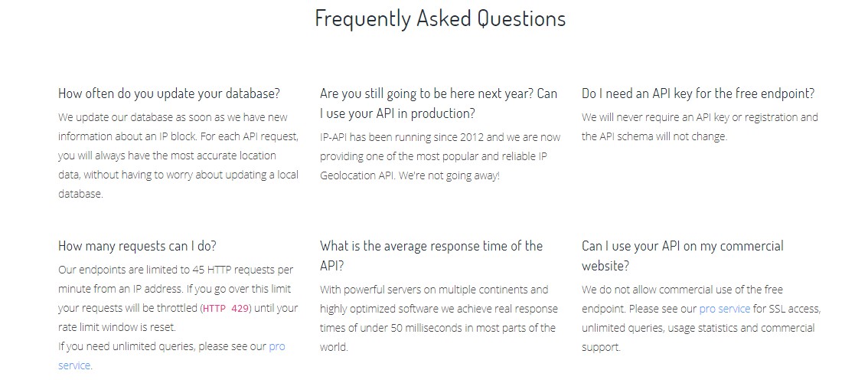Click 'Can I use your API on my commercial website?' heading
This screenshot has height=380, width=868.
coord(683,256)
